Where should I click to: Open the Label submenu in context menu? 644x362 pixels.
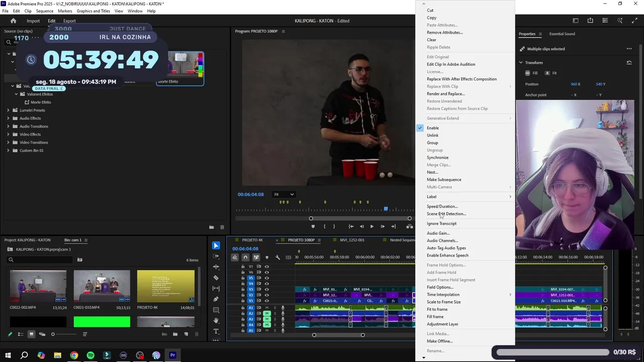pyautogui.click(x=465, y=197)
